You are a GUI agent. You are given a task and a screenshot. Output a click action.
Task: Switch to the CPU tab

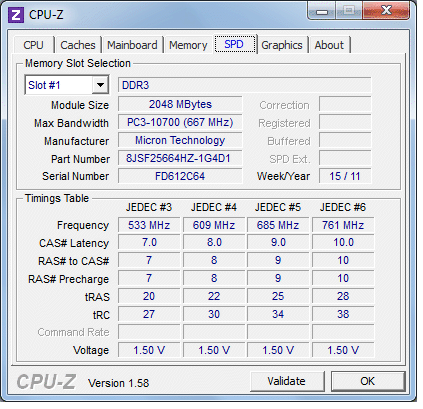[34, 45]
